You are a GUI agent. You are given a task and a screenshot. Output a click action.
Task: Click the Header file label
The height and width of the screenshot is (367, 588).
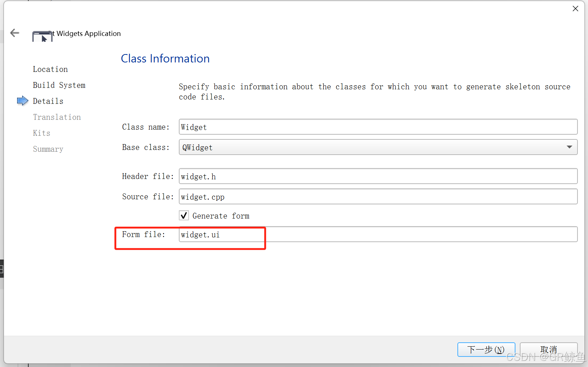pyautogui.click(x=148, y=176)
